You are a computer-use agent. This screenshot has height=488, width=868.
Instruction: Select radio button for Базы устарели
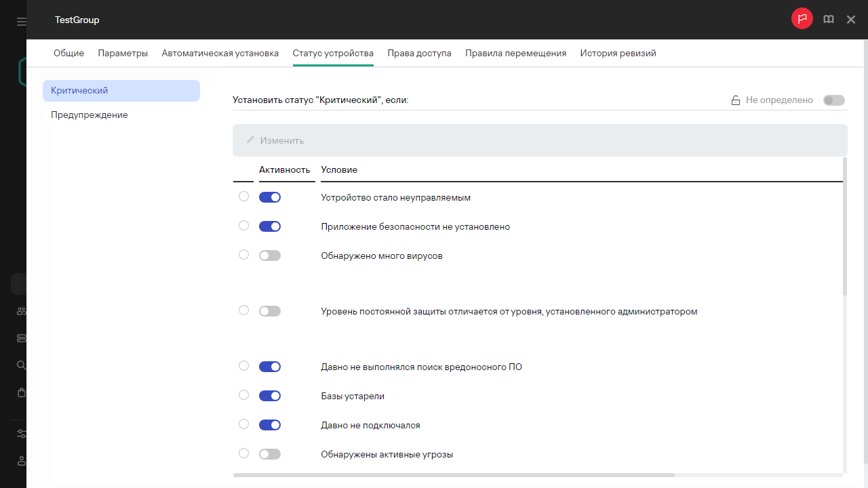click(x=244, y=395)
